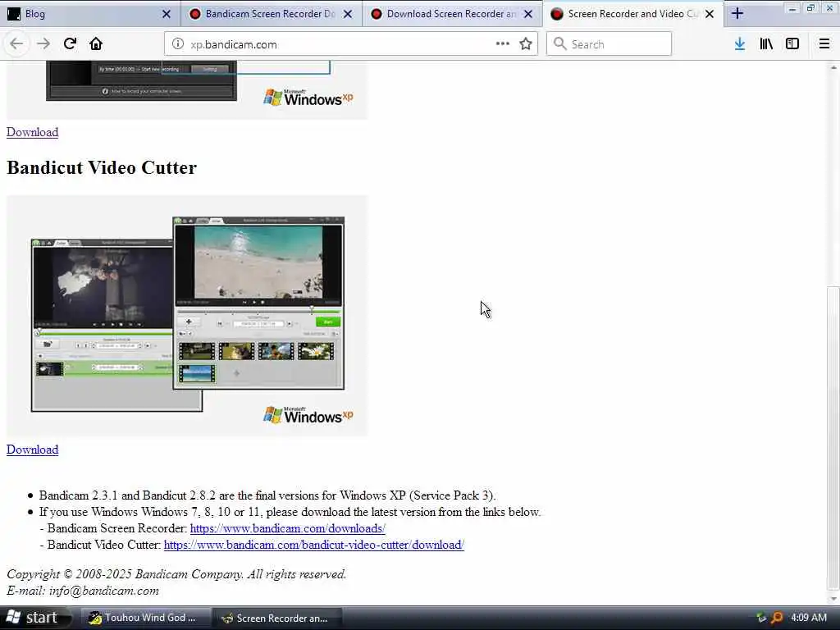Go back with the browser back arrow
Image resolution: width=840 pixels, height=630 pixels.
pos(16,44)
